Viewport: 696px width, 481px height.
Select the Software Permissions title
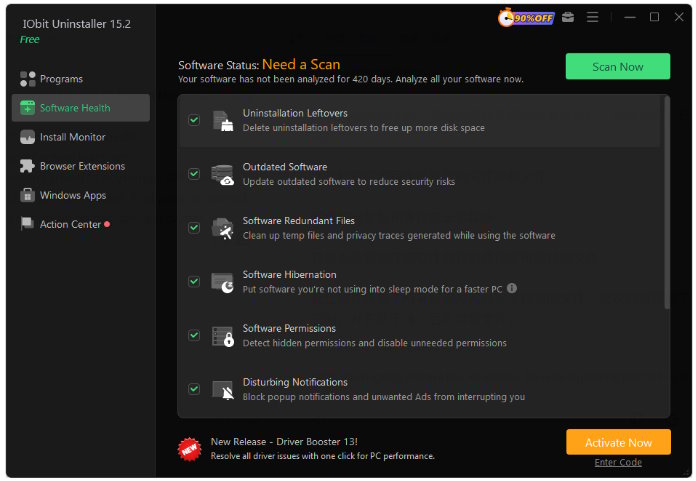[x=289, y=328]
